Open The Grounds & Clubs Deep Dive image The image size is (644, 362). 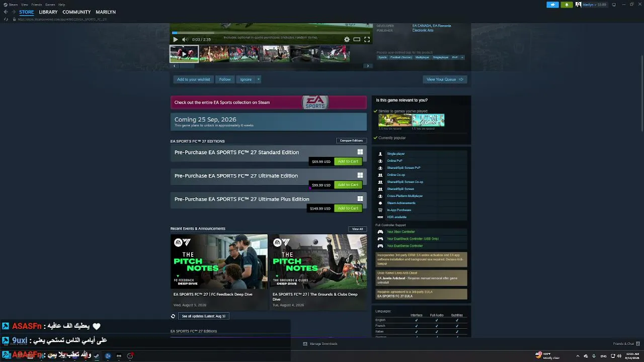318,261
